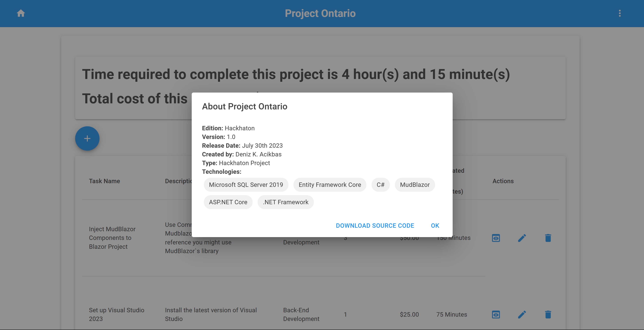Delete the Inject MudBlazor Components task
This screenshot has height=330, width=644.
coord(548,238)
